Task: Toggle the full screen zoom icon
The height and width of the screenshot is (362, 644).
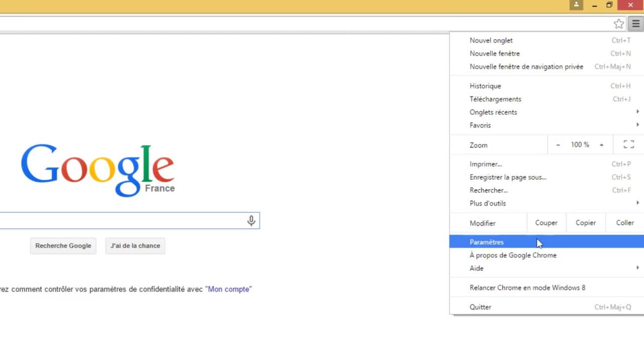Action: coord(629,144)
